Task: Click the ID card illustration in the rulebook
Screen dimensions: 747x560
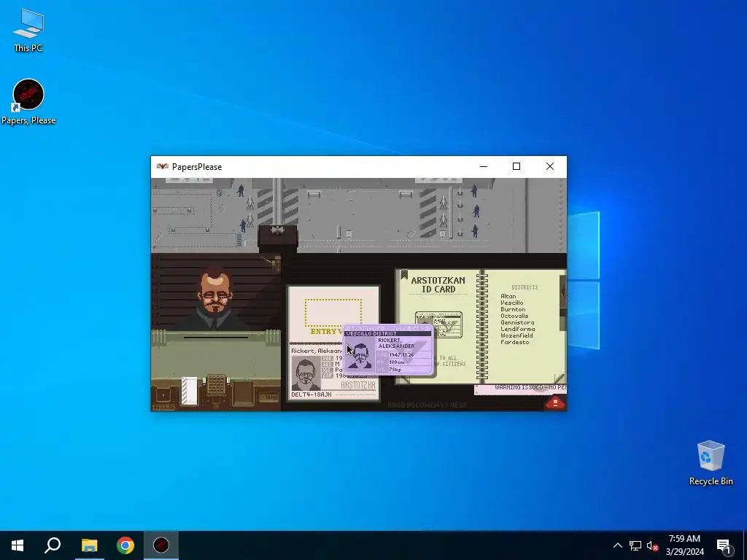Action: click(x=438, y=324)
